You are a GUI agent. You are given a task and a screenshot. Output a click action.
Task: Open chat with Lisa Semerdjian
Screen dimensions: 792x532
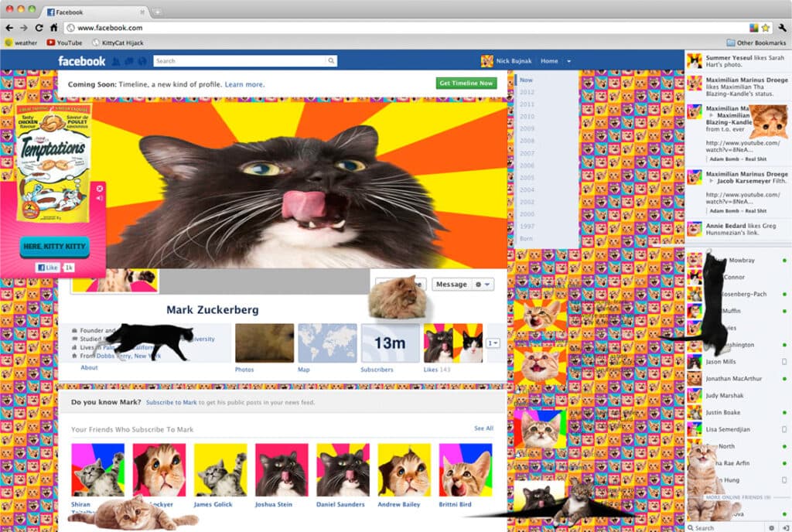point(737,429)
